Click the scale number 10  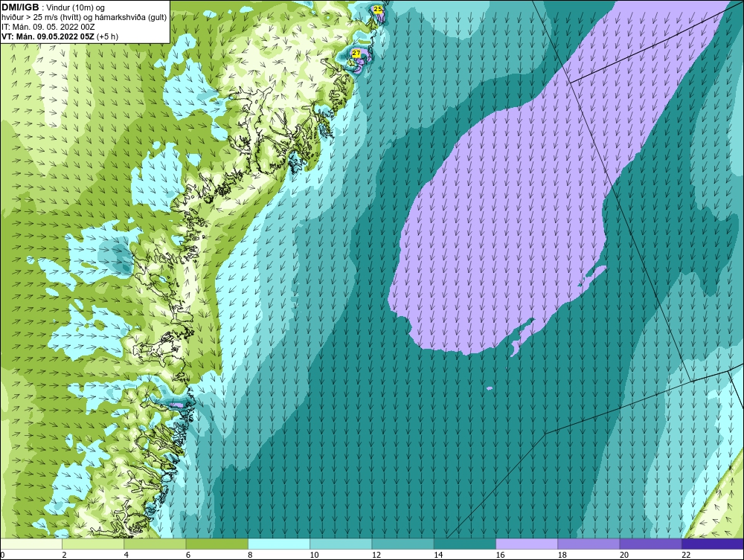pyautogui.click(x=314, y=556)
